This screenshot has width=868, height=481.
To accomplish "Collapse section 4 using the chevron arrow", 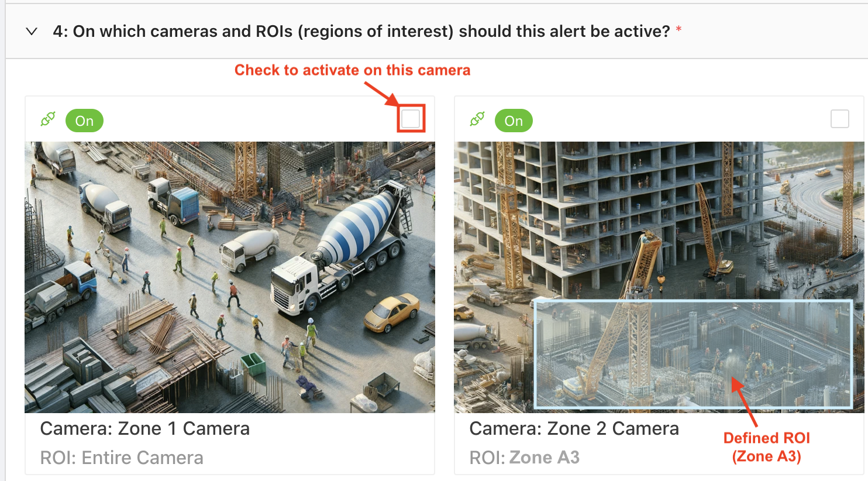I will pyautogui.click(x=32, y=32).
